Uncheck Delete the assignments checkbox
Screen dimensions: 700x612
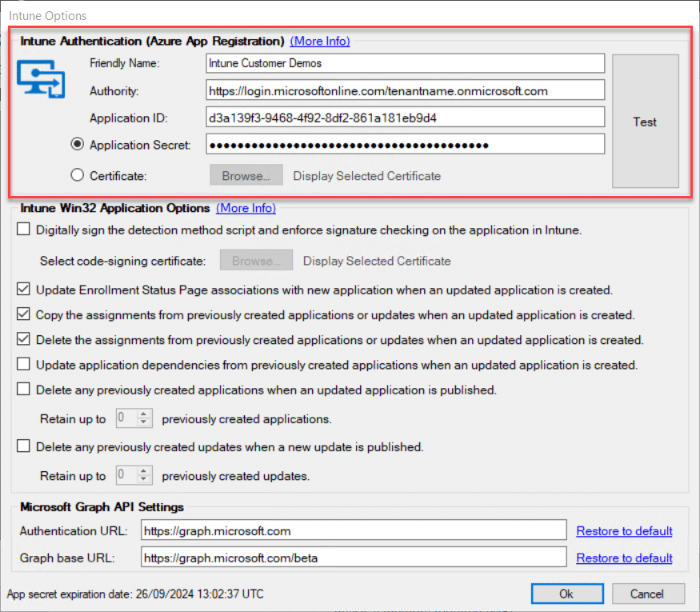click(23, 340)
